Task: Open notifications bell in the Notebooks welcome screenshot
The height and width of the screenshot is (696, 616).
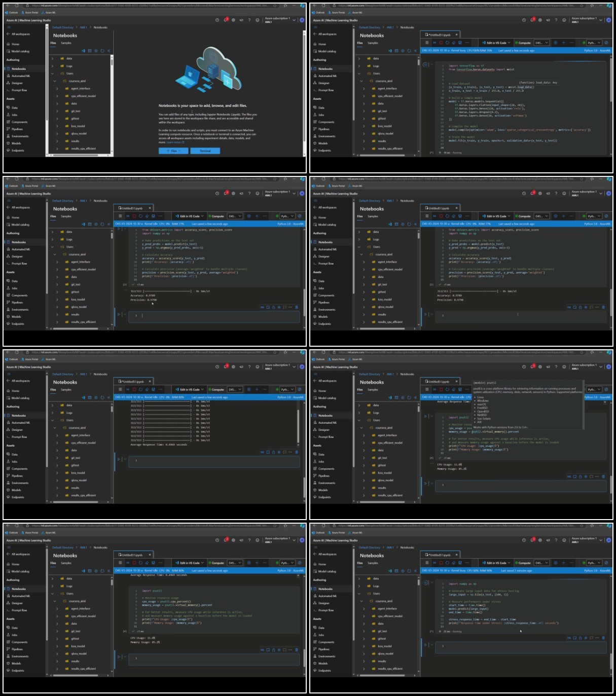Action: tap(226, 20)
